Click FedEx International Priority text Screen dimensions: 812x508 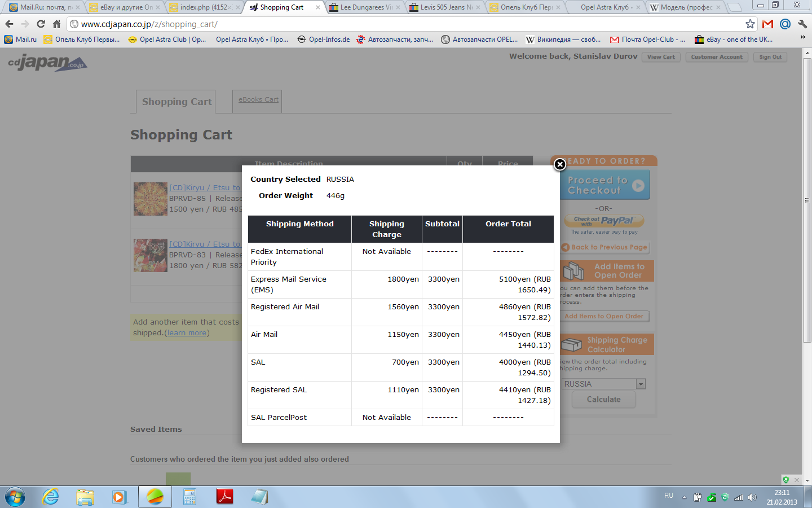[287, 257]
